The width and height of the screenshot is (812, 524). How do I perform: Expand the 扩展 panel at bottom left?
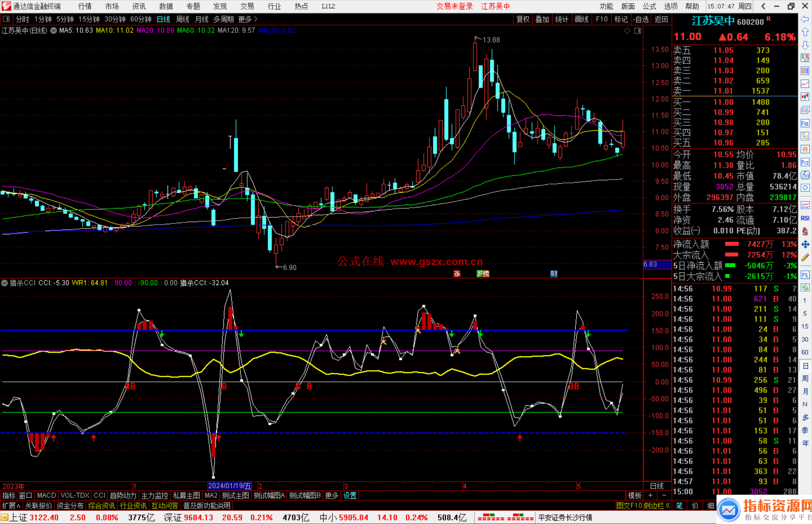[11, 506]
